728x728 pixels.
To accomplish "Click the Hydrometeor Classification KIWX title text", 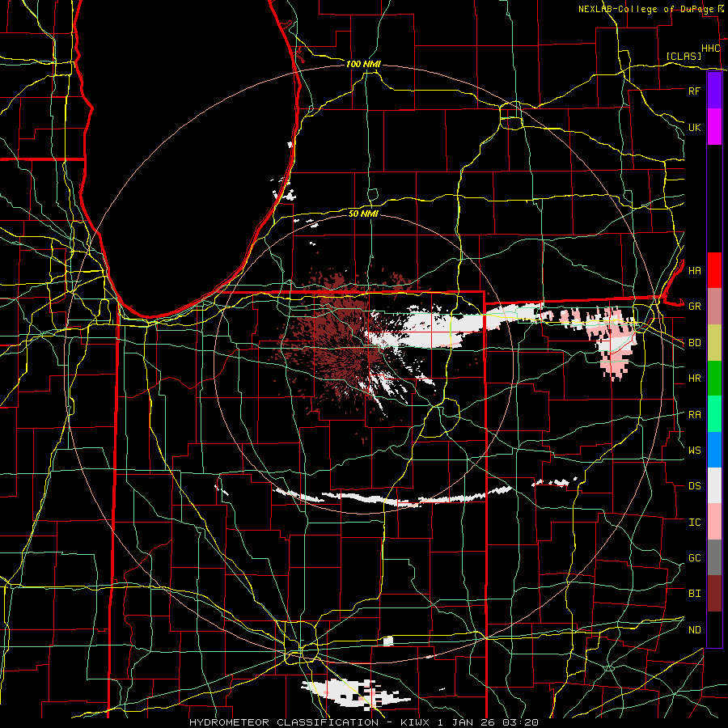I will pos(363,722).
